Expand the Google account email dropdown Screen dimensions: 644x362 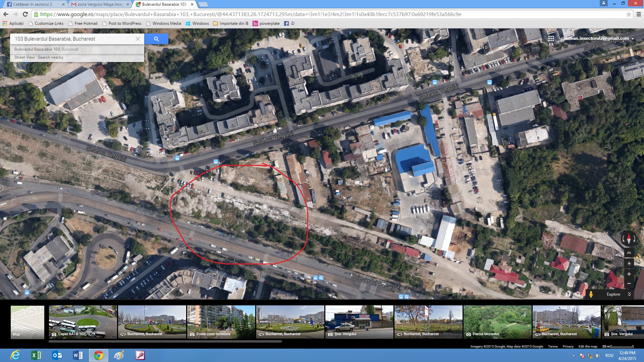pyautogui.click(x=633, y=39)
